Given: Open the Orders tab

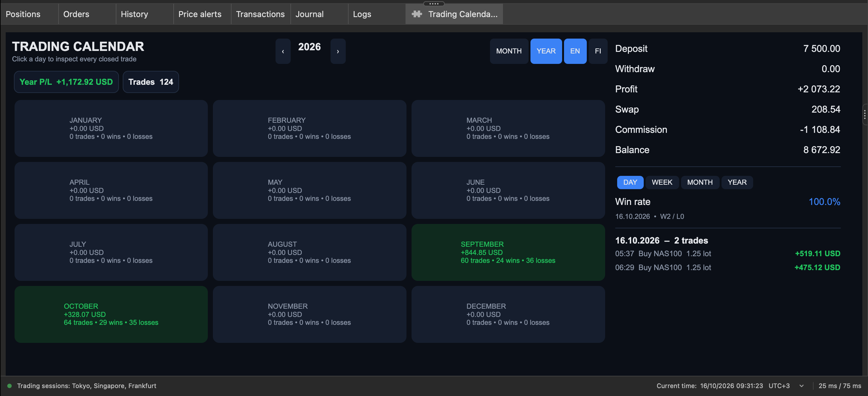Looking at the screenshot, I should point(87,14).
